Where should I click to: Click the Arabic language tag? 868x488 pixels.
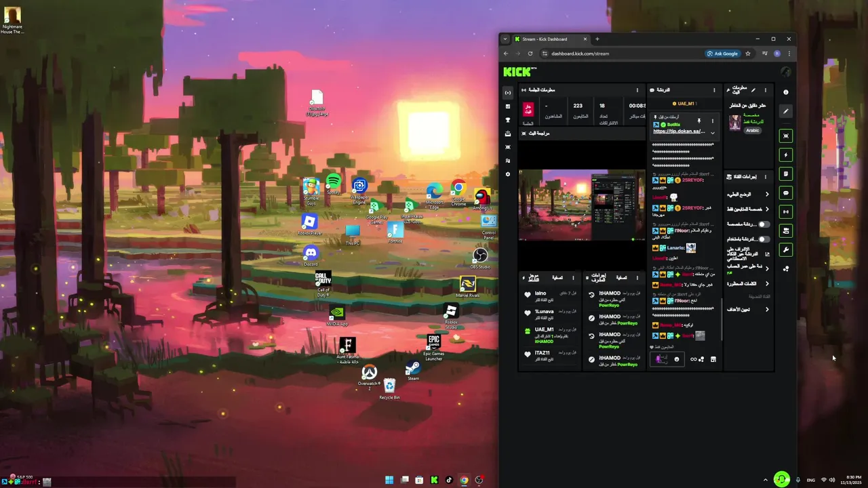753,130
